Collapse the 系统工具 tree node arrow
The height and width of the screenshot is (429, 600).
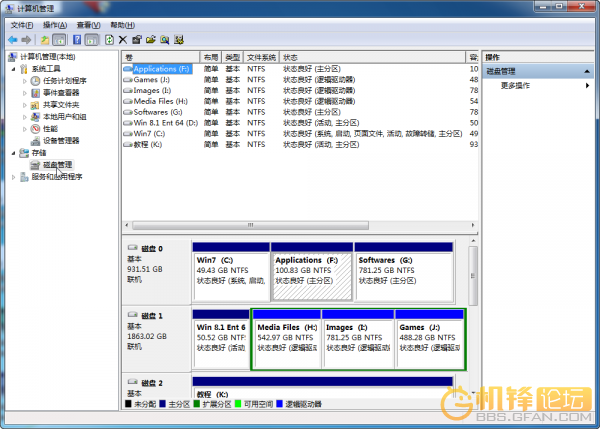tap(13, 69)
